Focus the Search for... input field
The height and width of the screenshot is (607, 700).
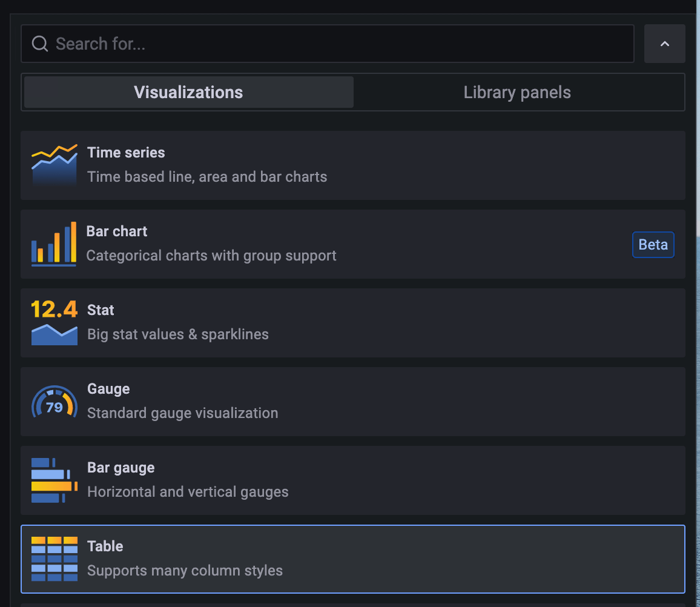[339, 44]
